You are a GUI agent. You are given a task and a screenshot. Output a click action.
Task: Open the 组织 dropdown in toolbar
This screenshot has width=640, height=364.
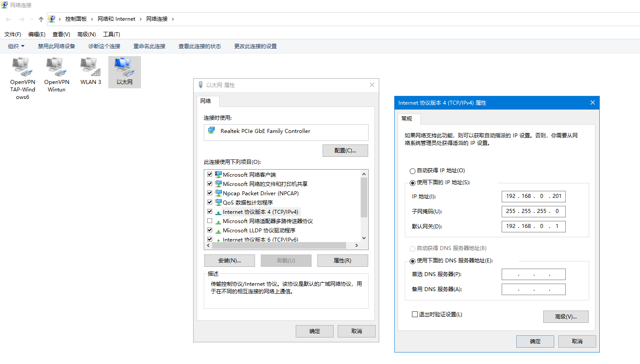tap(16, 46)
